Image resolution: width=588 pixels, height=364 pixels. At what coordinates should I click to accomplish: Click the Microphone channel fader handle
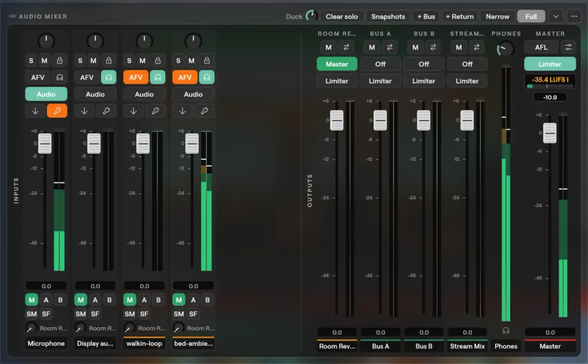click(45, 143)
